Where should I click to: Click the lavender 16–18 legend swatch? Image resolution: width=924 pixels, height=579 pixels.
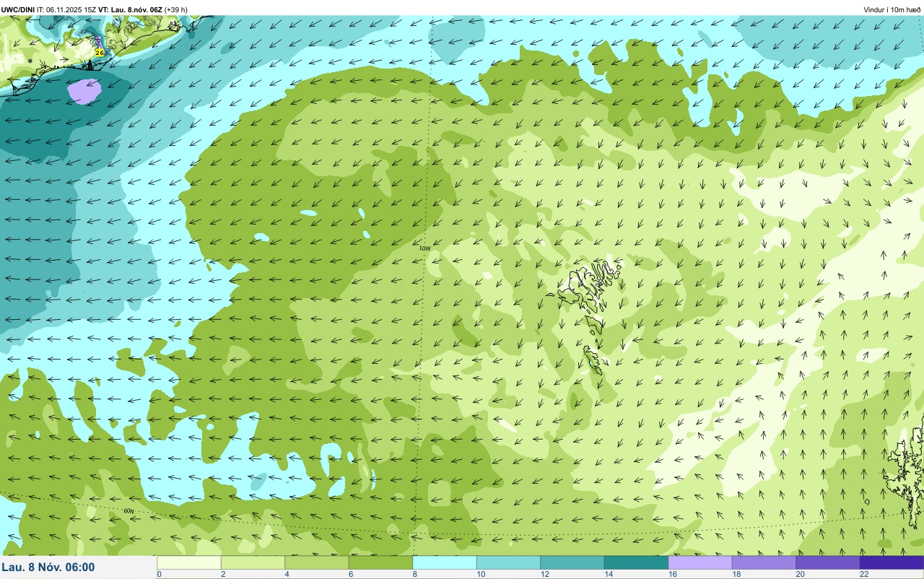pos(700,562)
